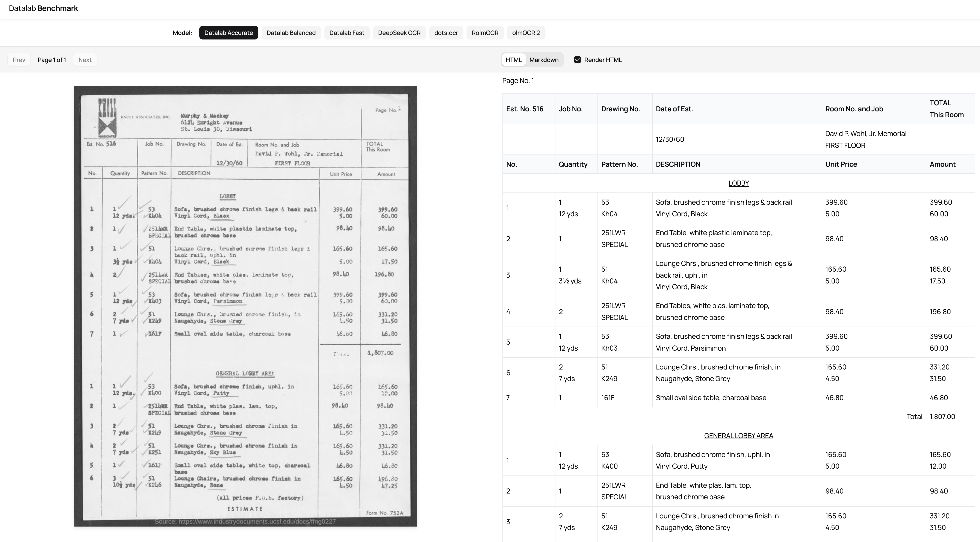Uncheck the Render HTML checkbox
The image size is (980, 542).
[577, 60]
